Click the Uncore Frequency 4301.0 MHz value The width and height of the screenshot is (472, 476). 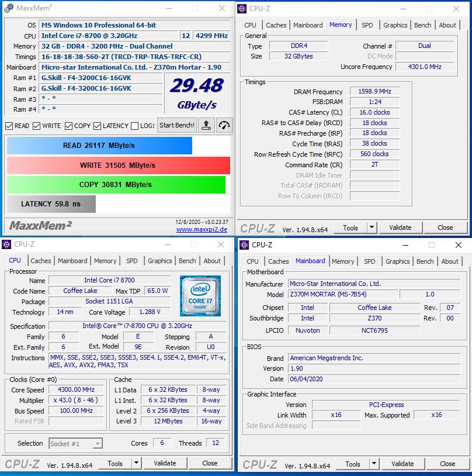425,67
